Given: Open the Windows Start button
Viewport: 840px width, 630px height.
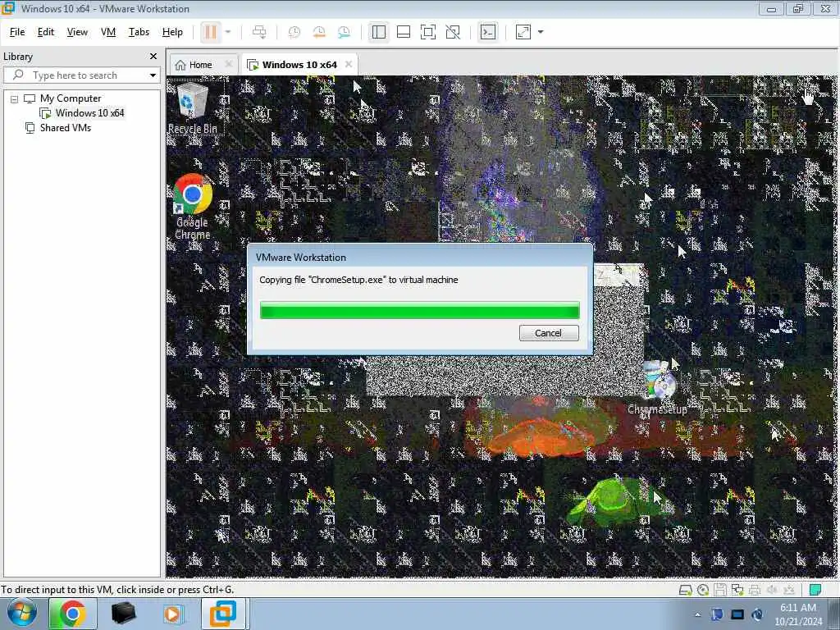Looking at the screenshot, I should pos(22,614).
